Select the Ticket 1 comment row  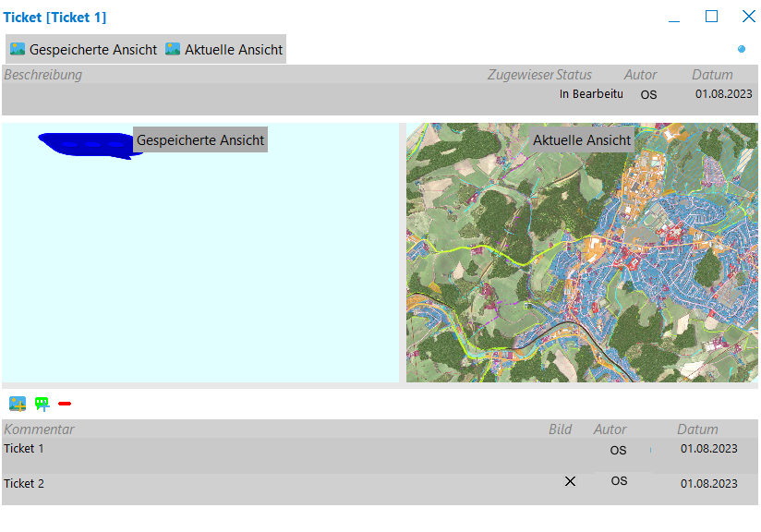tap(277, 450)
